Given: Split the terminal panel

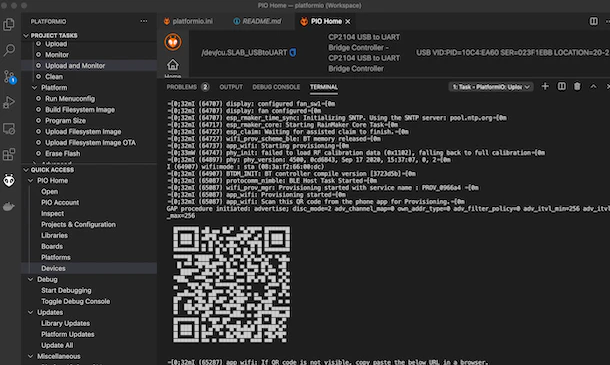Looking at the screenshot, I should point(561,86).
